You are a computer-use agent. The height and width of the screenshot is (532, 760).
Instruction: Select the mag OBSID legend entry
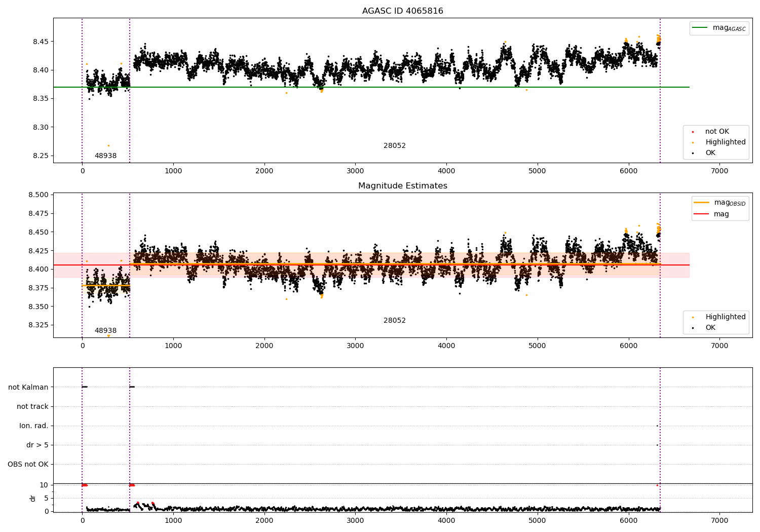720,203
